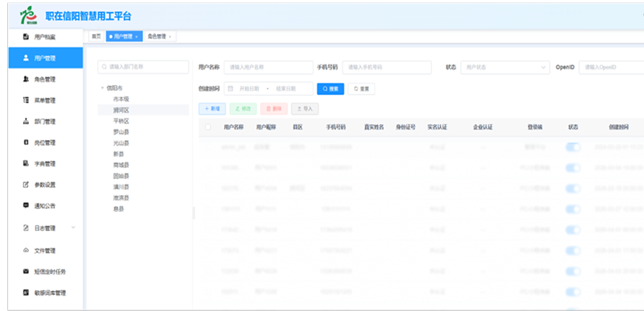Switch to the 首页 tab
The image size is (644, 311).
pyautogui.click(x=96, y=36)
